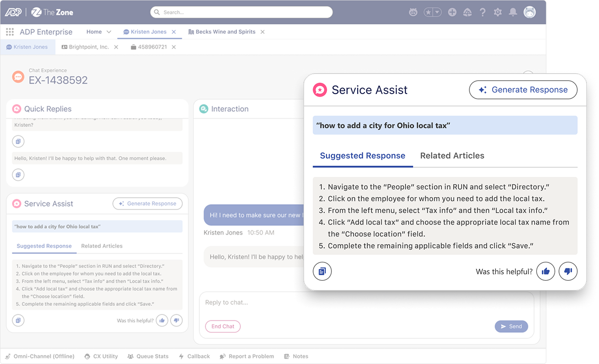This screenshot has height=364, width=599.
Task: Open Omni-Channel (Offline) status panel
Action: (x=40, y=356)
